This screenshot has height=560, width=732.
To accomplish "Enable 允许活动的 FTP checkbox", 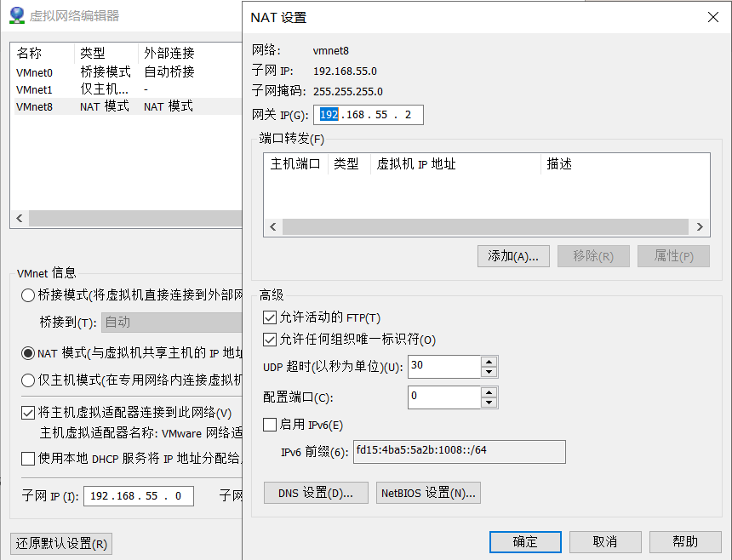I will click(269, 317).
